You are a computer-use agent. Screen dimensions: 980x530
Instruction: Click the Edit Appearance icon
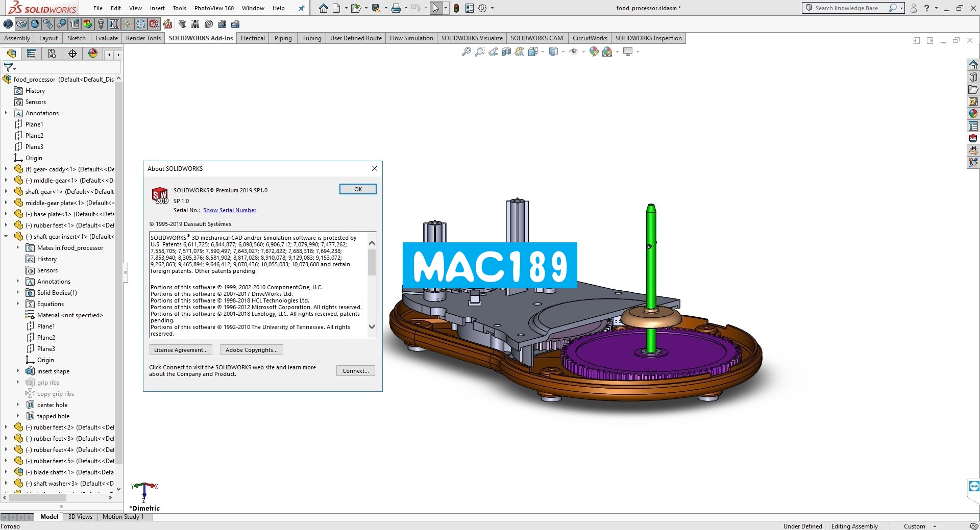[x=594, y=52]
